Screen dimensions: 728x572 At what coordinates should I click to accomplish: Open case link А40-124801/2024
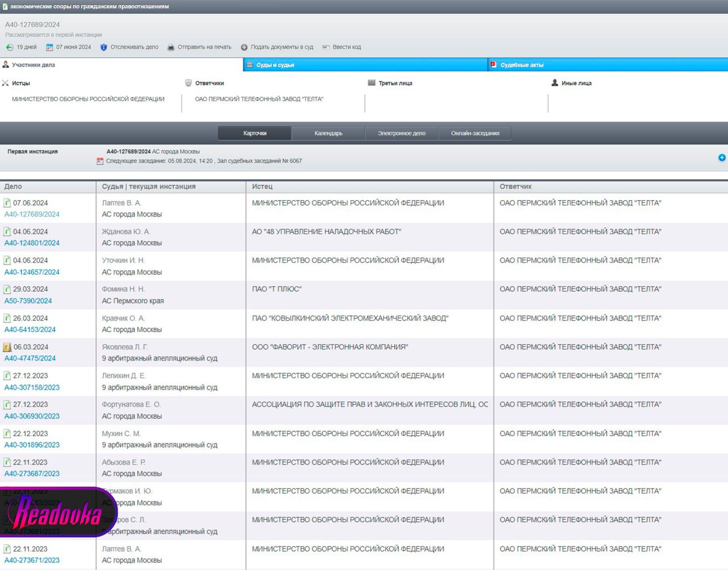pyautogui.click(x=32, y=243)
